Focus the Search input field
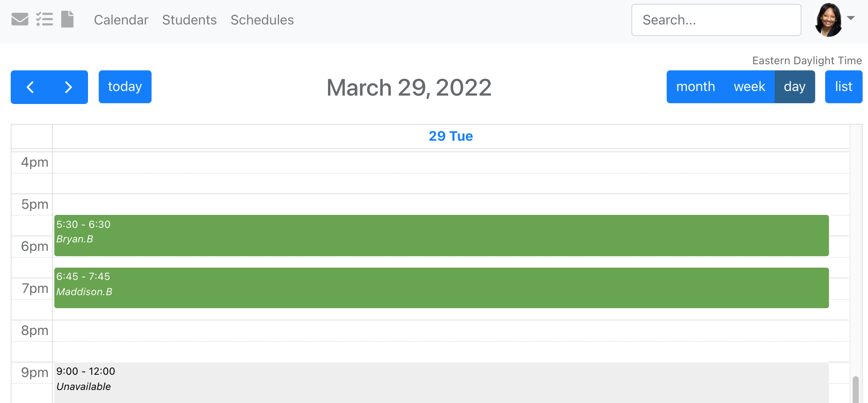 click(x=716, y=20)
